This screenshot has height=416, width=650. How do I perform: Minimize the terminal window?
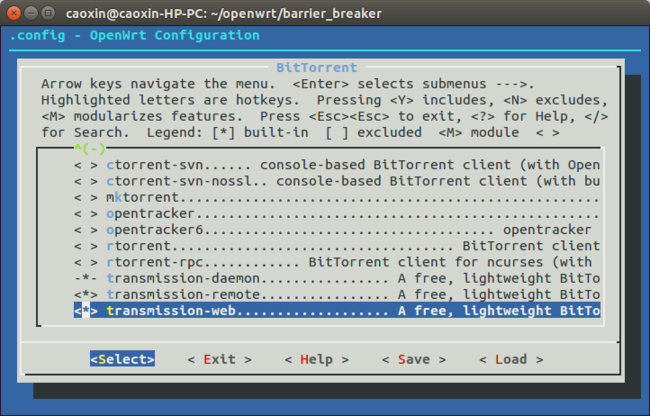coord(31,13)
